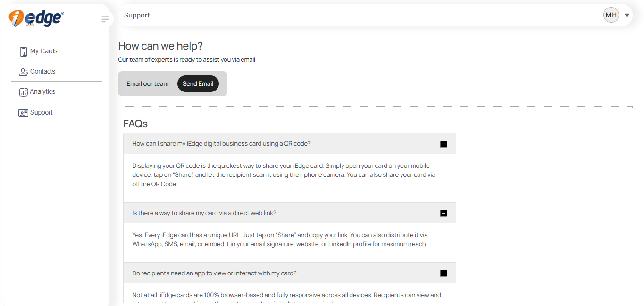Click the minus icon on the QR code FAQ

point(443,144)
